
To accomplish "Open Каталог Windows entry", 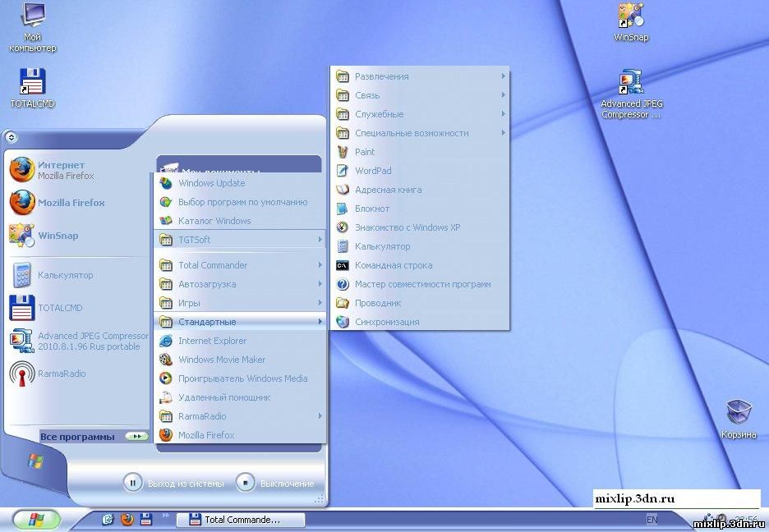I will click(239, 221).
